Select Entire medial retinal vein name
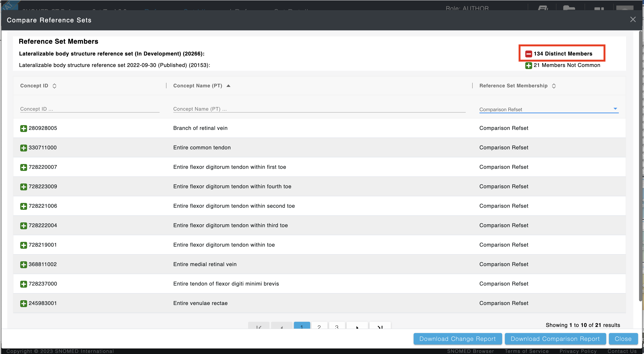Screen dimensions: 644x354 [x=205, y=265]
